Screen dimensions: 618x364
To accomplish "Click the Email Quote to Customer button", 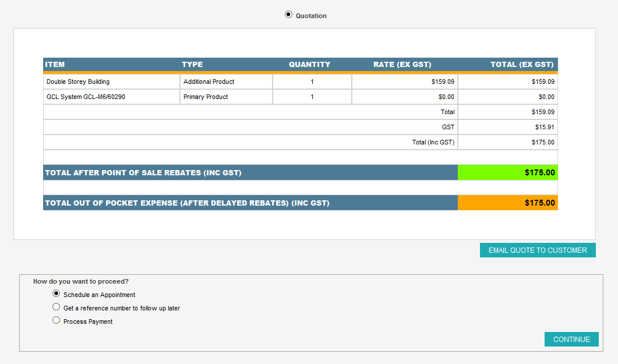I will (537, 250).
